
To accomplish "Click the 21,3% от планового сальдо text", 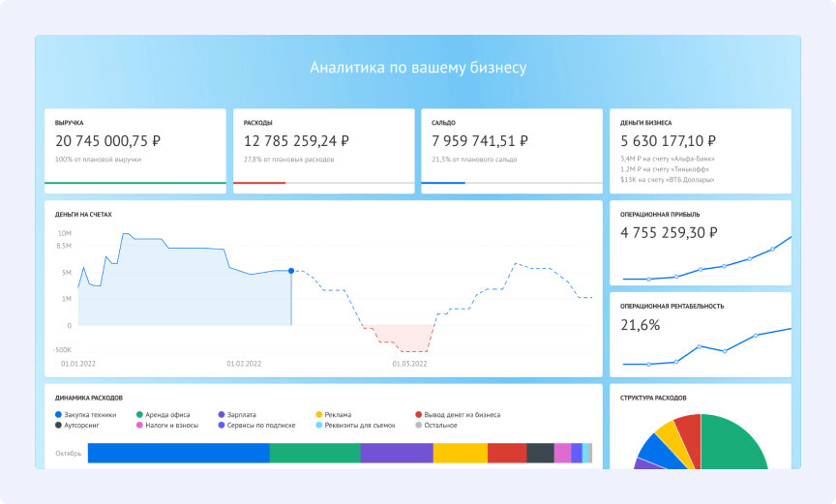I will click(x=474, y=160).
